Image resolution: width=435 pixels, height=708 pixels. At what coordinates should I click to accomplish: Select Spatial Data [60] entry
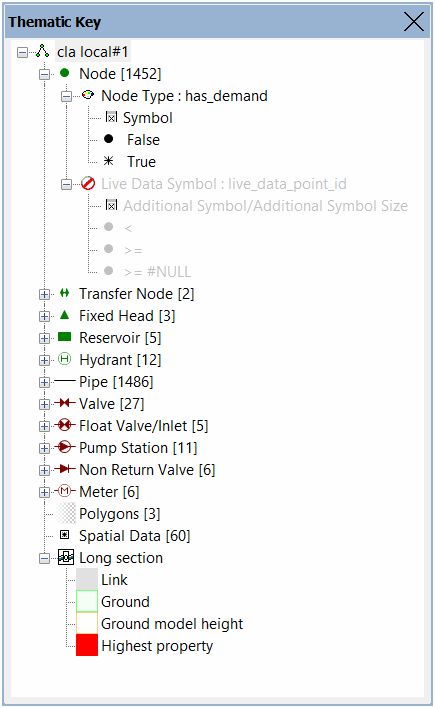tap(135, 536)
